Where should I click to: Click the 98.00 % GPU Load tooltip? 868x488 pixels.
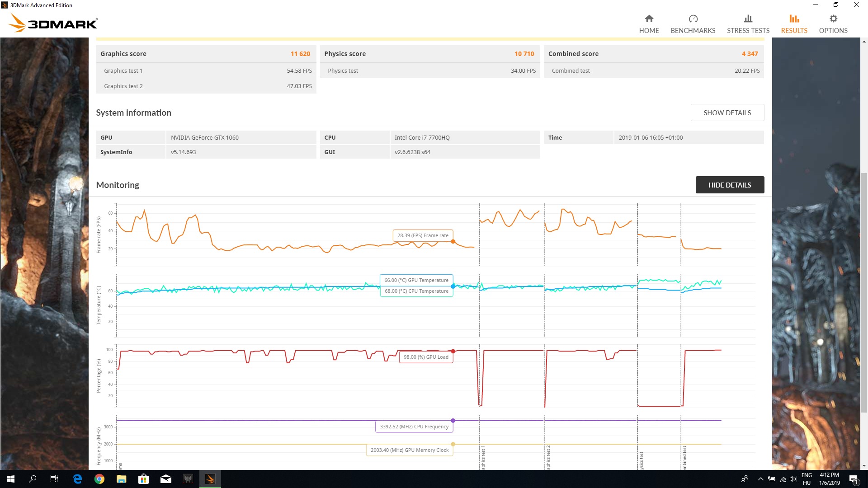426,357
